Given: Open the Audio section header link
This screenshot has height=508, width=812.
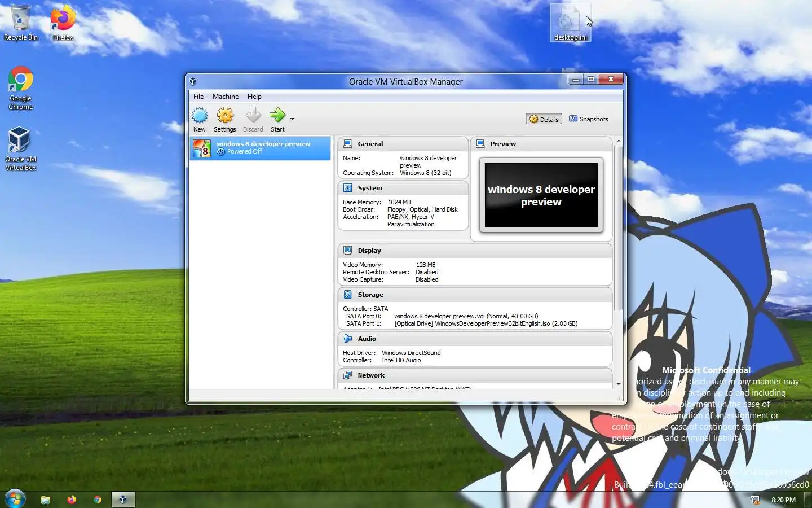Looking at the screenshot, I should tap(367, 339).
